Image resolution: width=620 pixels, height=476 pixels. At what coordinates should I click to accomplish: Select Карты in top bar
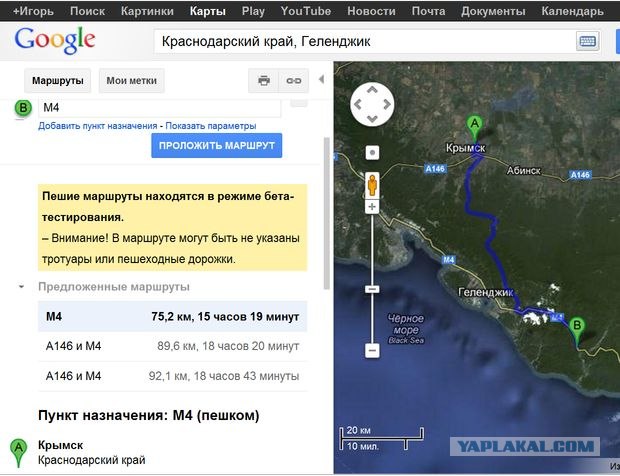208,11
